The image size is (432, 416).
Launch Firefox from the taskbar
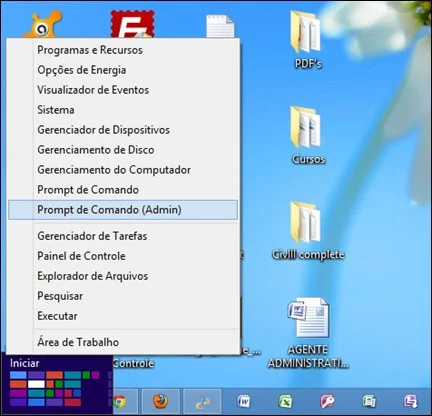point(161,401)
